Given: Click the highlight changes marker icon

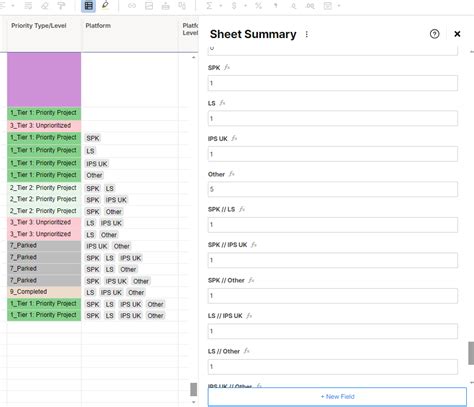Looking at the screenshot, I should pyautogui.click(x=105, y=5).
